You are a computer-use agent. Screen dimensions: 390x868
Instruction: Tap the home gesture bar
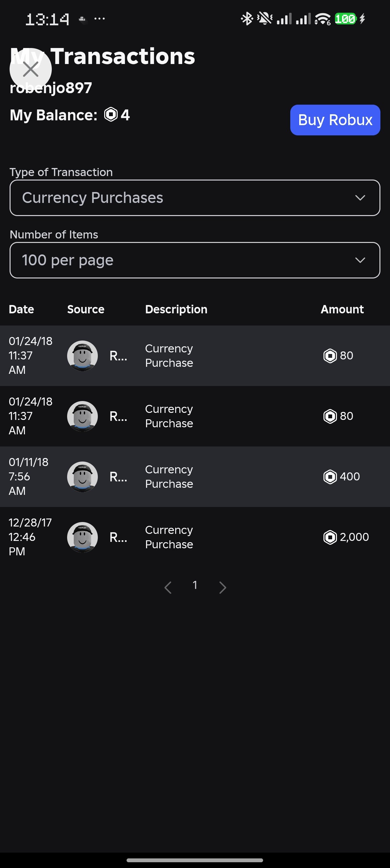click(195, 860)
